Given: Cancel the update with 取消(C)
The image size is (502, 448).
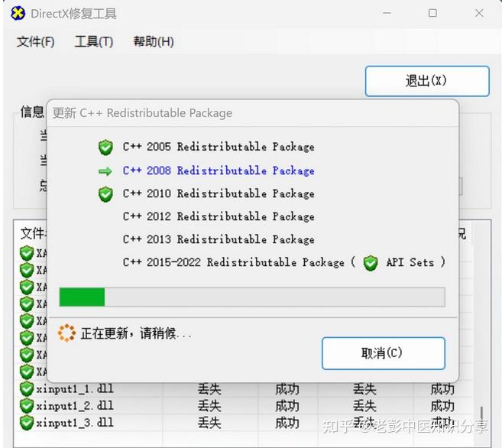Looking at the screenshot, I should click(384, 353).
